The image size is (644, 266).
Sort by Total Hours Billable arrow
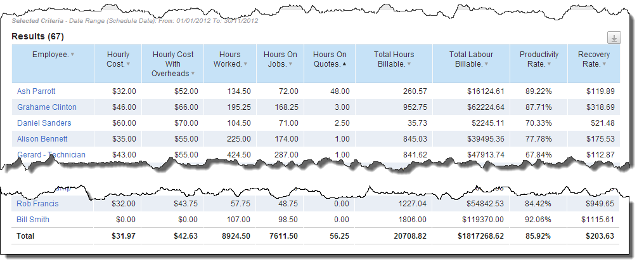click(409, 64)
